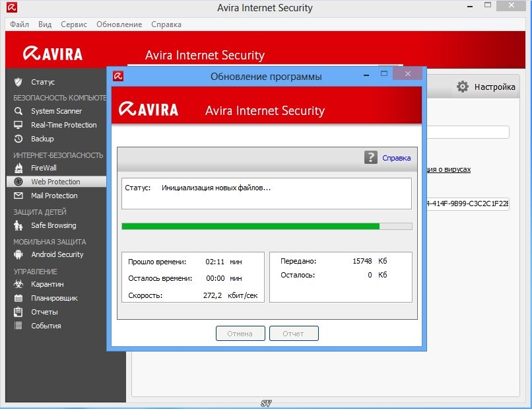Click the question mark help icon

click(x=371, y=157)
